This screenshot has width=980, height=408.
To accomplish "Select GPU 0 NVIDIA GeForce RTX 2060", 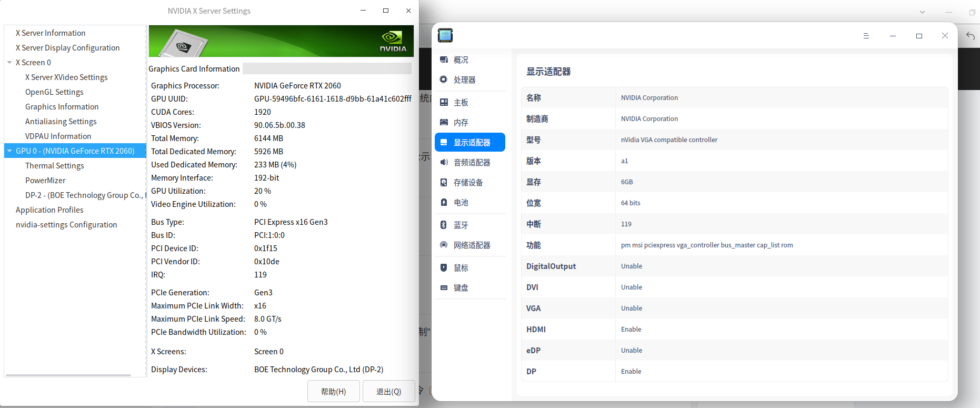I will pos(75,151).
